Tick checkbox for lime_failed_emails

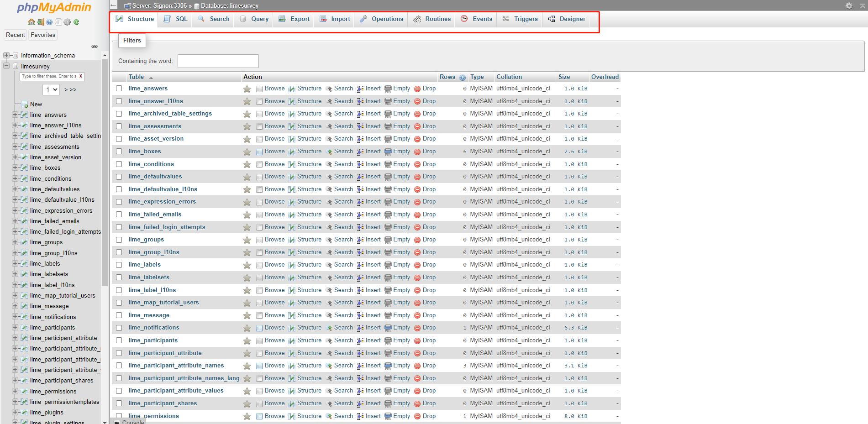coord(119,215)
